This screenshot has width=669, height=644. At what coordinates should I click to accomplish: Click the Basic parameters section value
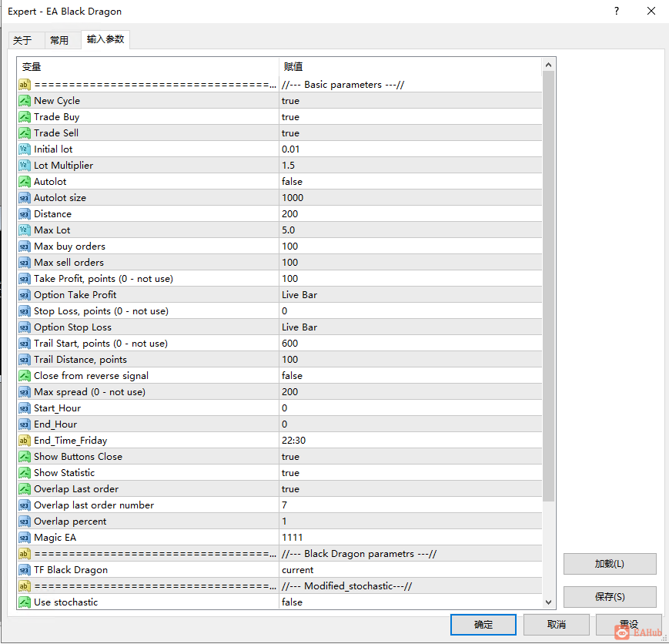coord(343,85)
